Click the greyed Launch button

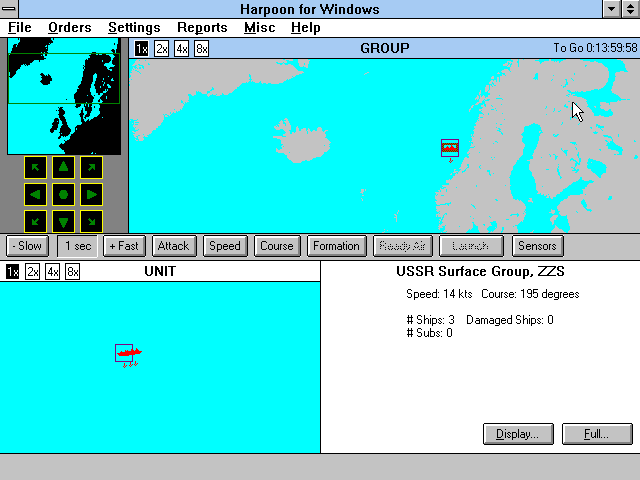click(471, 246)
